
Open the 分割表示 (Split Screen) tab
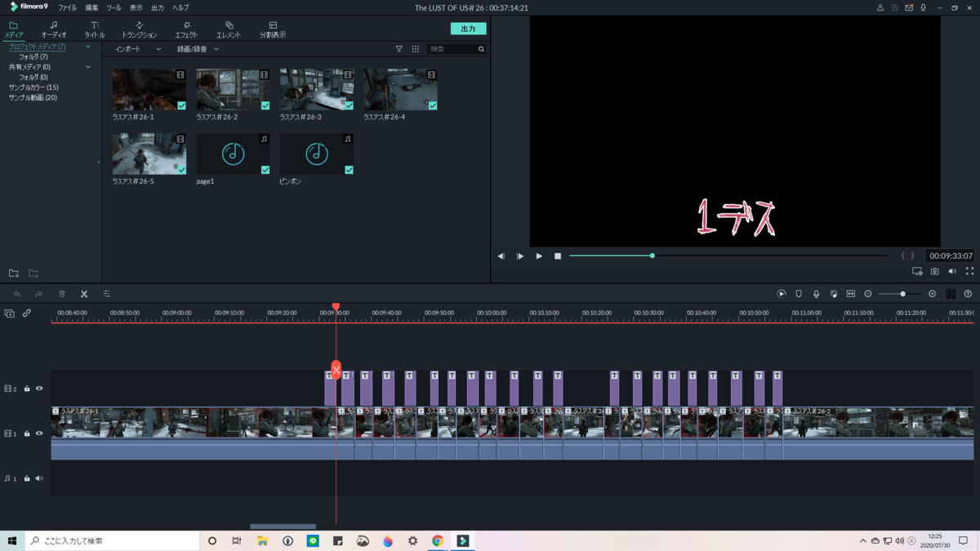(x=273, y=30)
